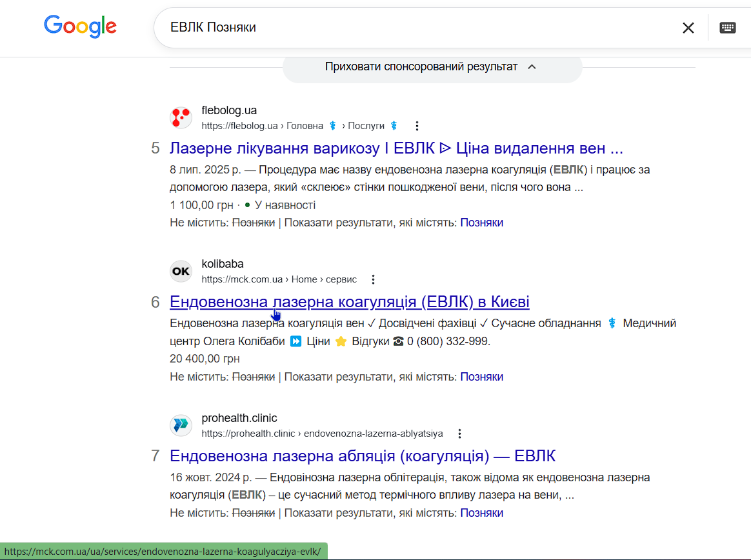The width and height of the screenshot is (751, 560).
Task: Open the on-screen keyboard input tool
Action: [728, 28]
